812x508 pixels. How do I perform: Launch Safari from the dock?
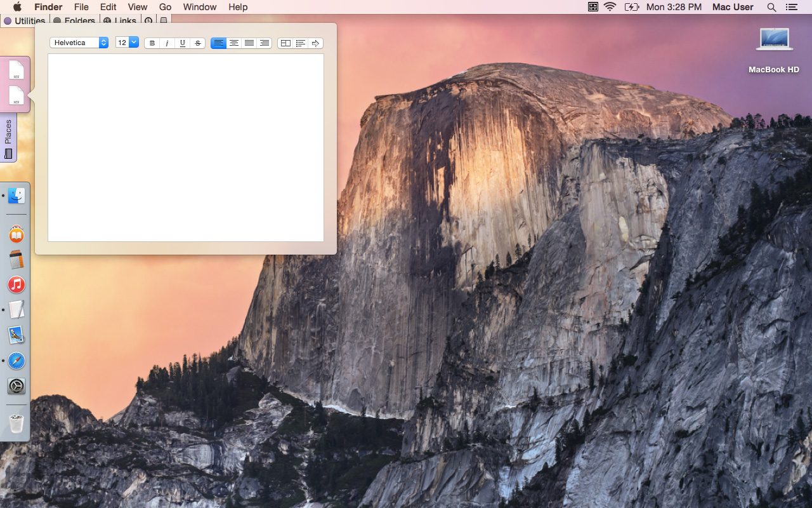[16, 361]
